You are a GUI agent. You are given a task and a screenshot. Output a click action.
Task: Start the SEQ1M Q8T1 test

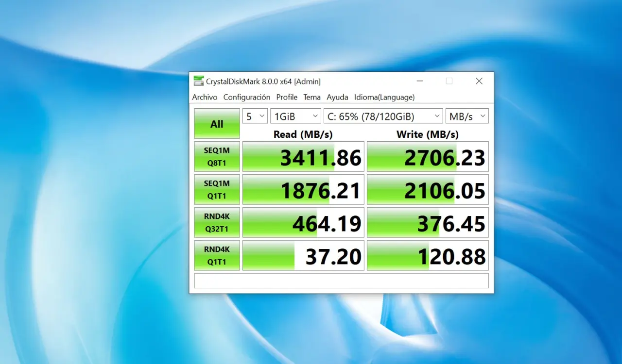coord(217,156)
